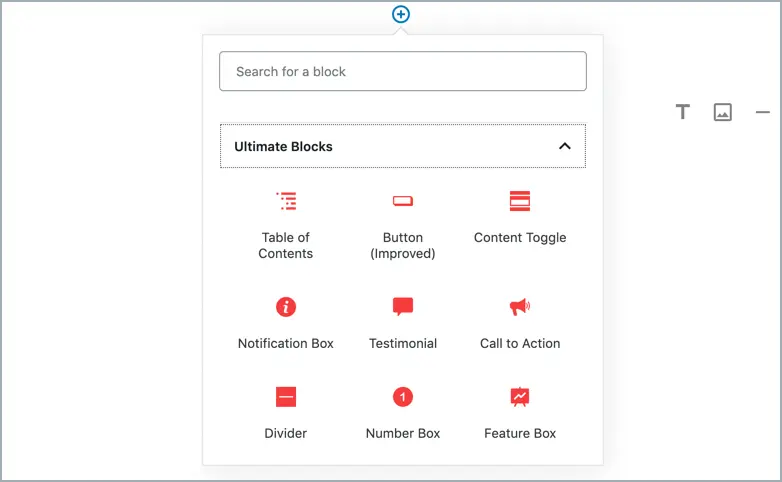Click the plus icon to add a block
Image resolution: width=782 pixels, height=482 pixels.
click(401, 14)
